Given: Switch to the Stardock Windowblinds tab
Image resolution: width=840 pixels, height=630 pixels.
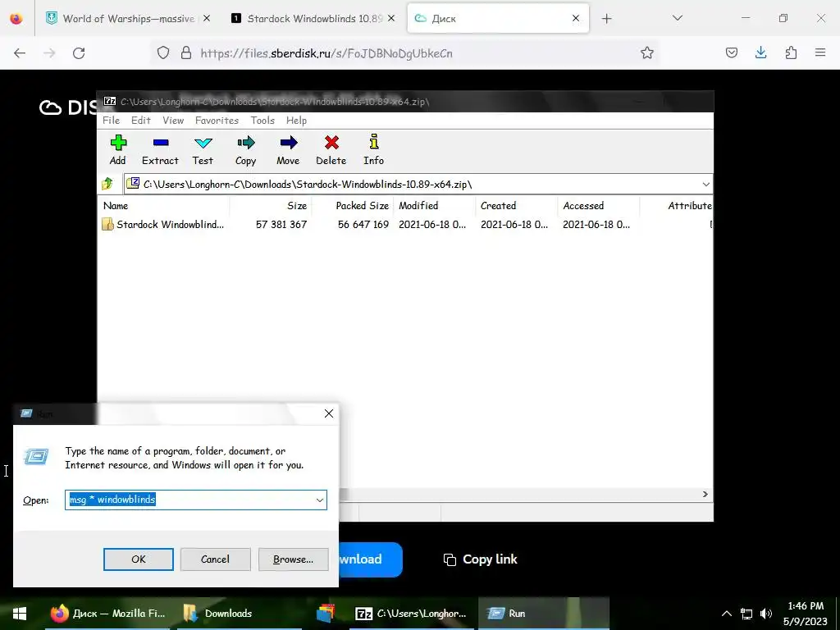Looking at the screenshot, I should click(314, 18).
